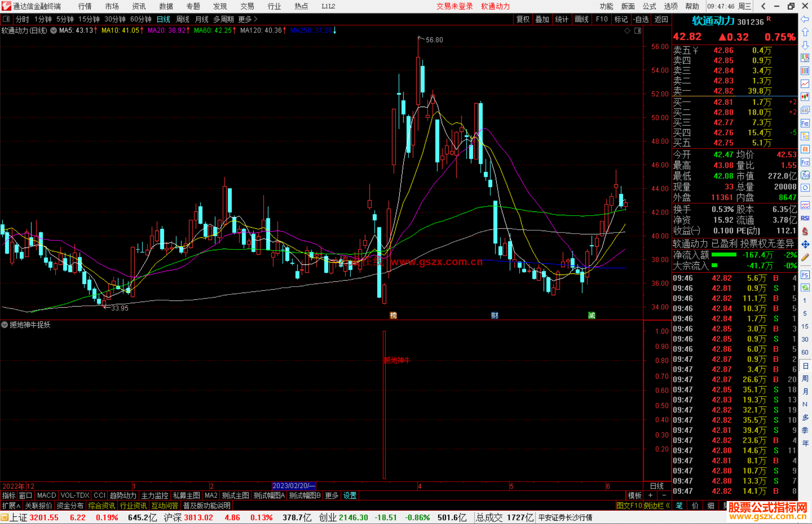Click the four-way move arrows icon
This screenshot has width=812, height=524.
(x=805, y=245)
